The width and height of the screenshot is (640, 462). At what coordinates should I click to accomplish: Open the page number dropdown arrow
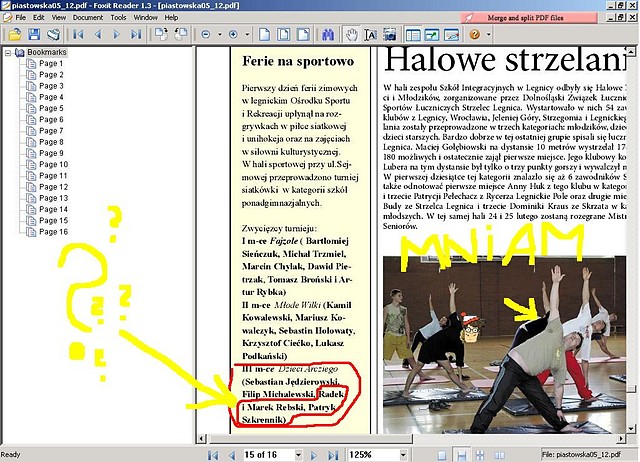click(x=298, y=455)
